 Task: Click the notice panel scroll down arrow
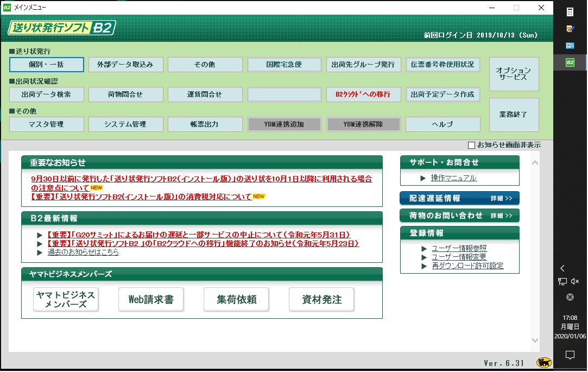pyautogui.click(x=535, y=340)
